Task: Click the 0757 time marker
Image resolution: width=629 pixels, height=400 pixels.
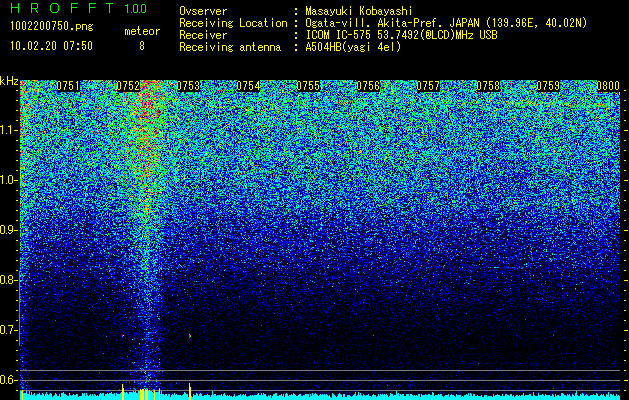Action: coord(428,86)
